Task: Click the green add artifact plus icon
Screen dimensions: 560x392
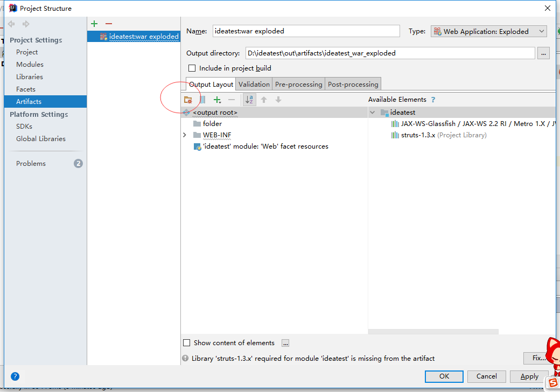Action: coord(94,24)
